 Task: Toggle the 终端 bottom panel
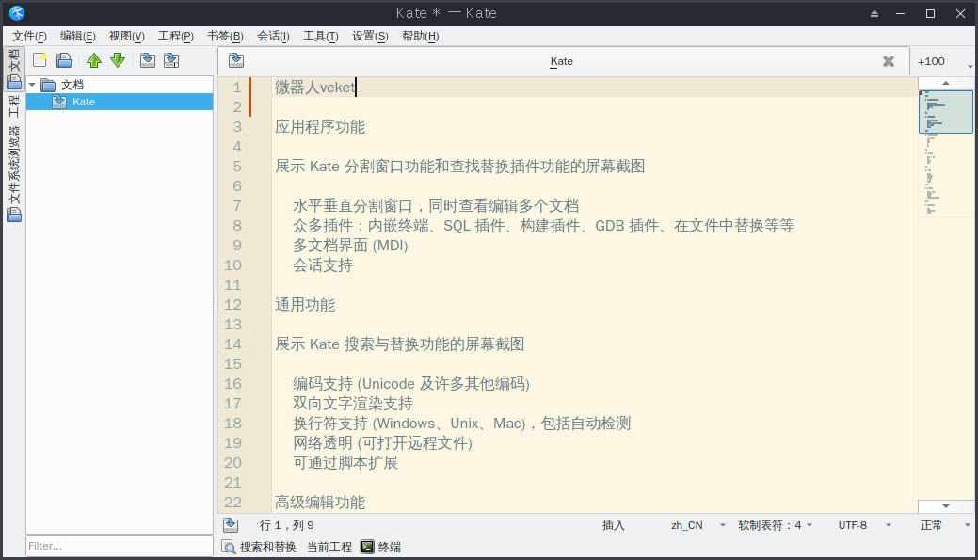pyautogui.click(x=381, y=547)
